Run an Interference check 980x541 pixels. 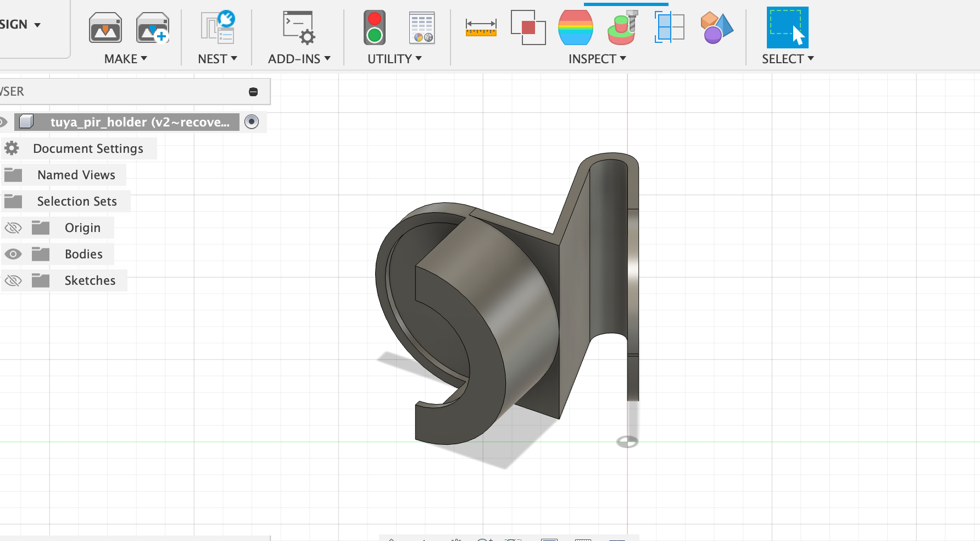528,27
